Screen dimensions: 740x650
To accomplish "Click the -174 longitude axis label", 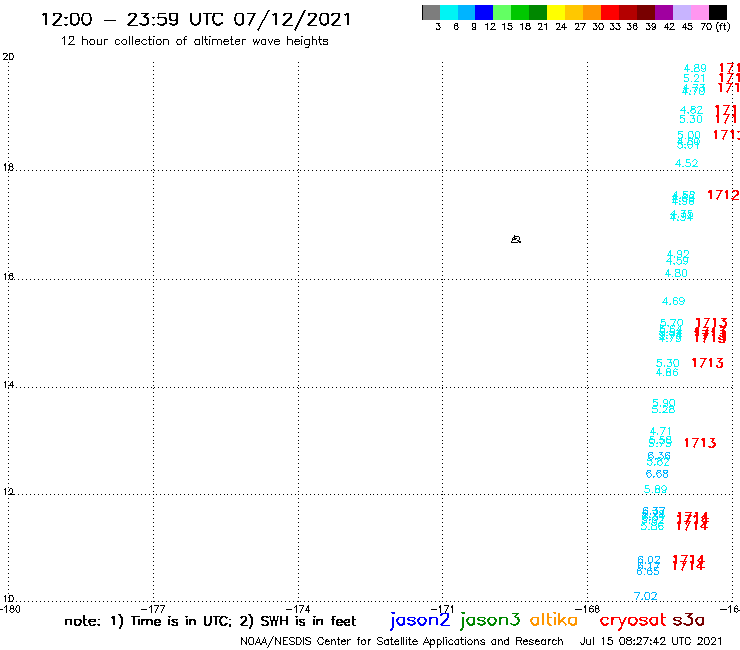I will [298, 609].
